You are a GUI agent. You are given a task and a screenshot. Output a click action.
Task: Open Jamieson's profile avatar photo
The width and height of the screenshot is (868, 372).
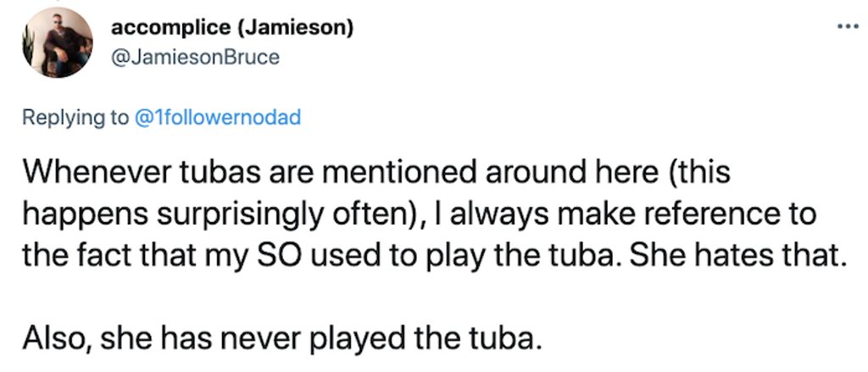pos(57,42)
